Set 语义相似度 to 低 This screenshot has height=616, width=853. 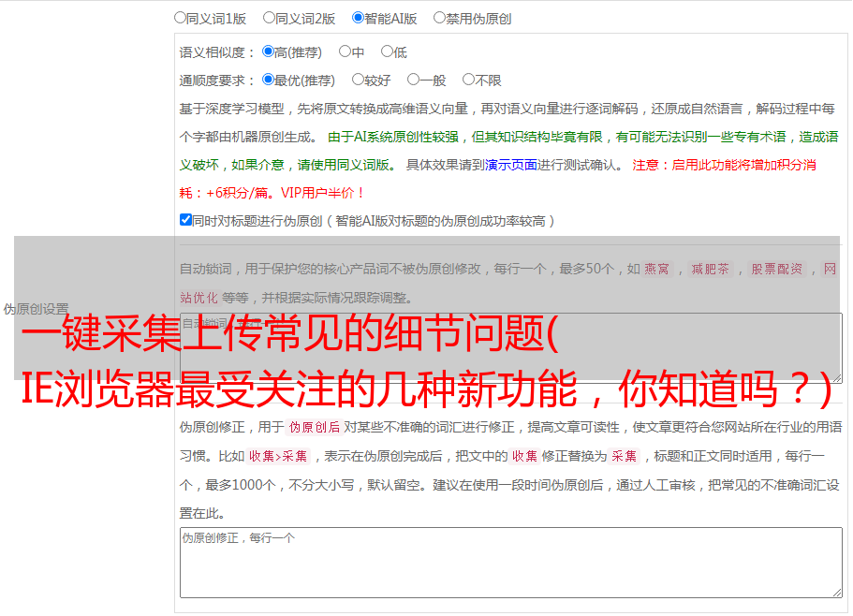[387, 51]
